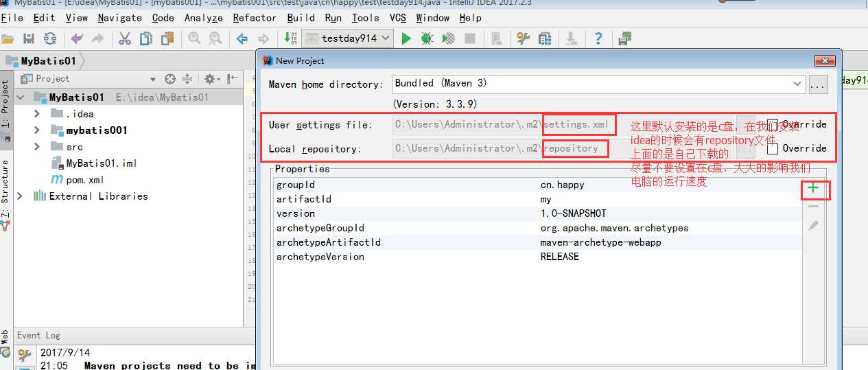The image size is (868, 370).
Task: Click green plus to add property
Action: point(813,187)
